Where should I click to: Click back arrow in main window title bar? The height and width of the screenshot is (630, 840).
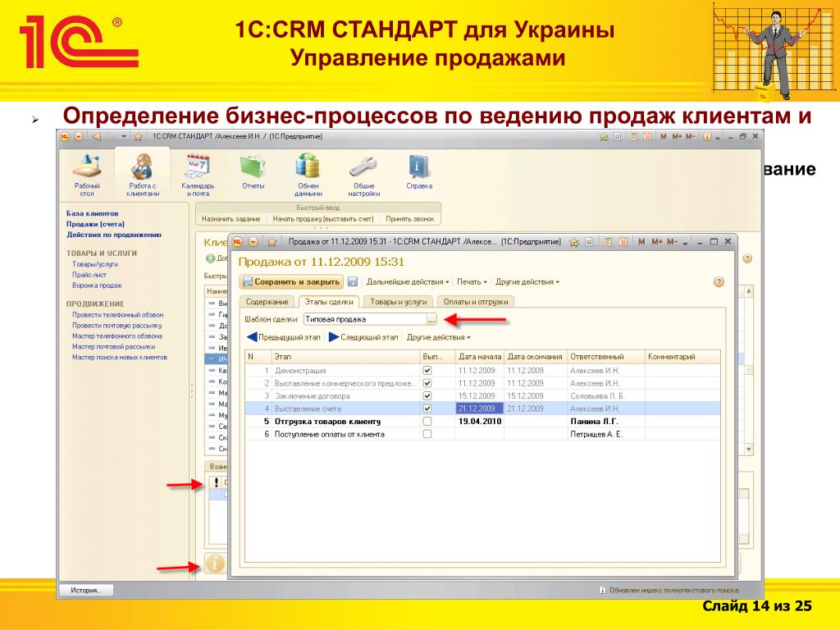click(97, 137)
